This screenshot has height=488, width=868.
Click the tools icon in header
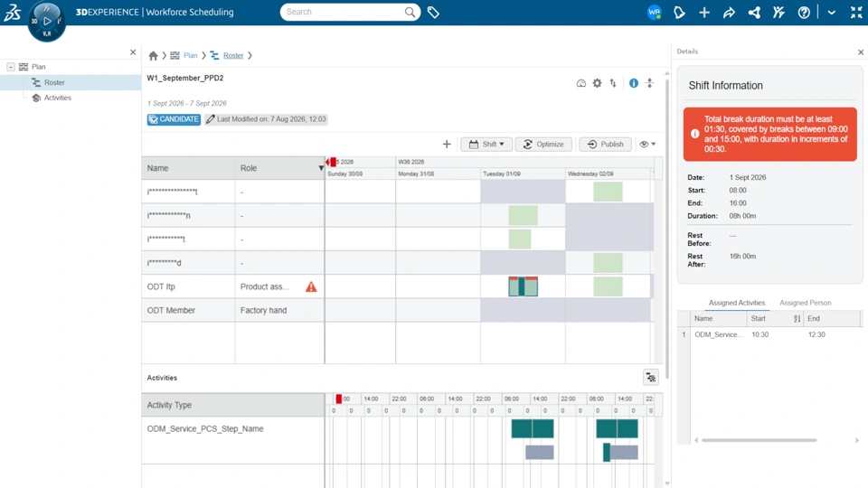pos(778,12)
